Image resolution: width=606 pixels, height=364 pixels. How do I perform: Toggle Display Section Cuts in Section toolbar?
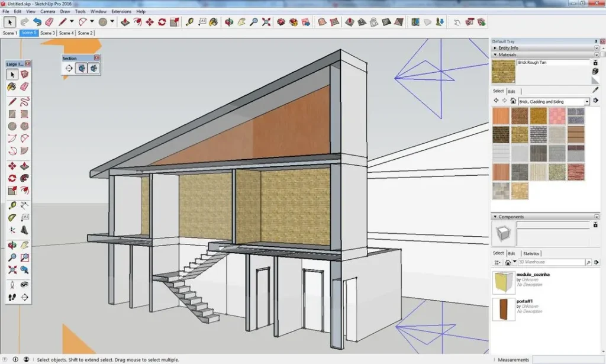[94, 68]
